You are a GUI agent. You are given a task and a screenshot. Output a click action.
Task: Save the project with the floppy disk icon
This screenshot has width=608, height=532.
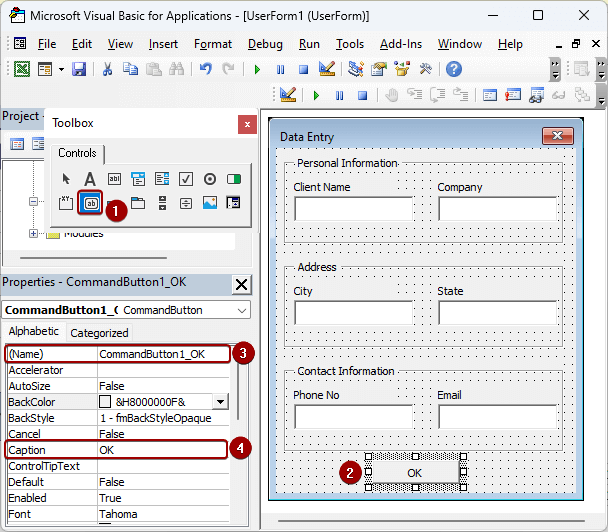[79, 69]
